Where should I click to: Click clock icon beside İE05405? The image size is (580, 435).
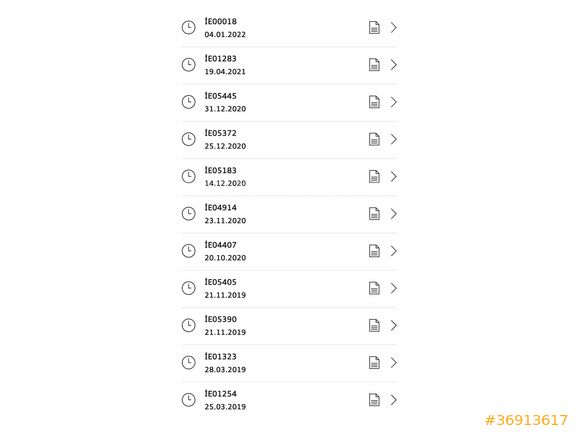pyautogui.click(x=189, y=288)
